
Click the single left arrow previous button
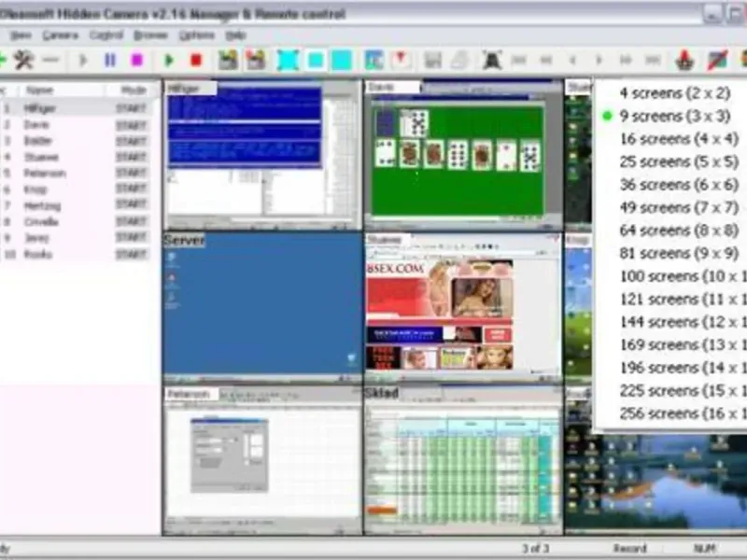573,60
